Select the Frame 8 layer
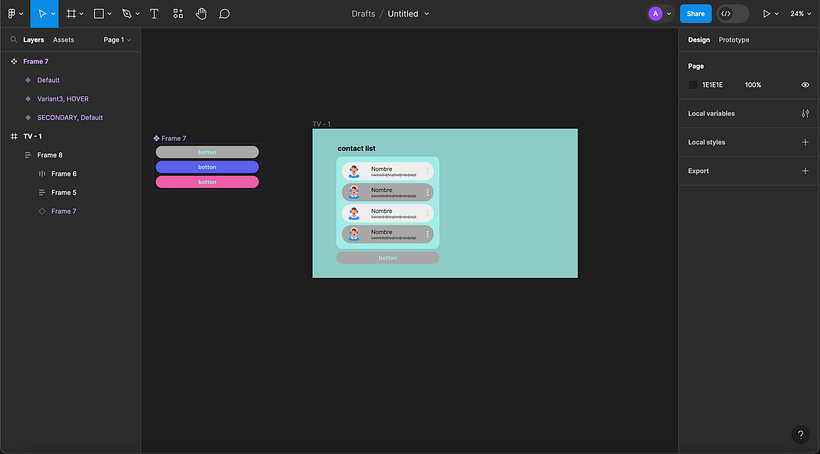Image resolution: width=820 pixels, height=454 pixels. (x=50, y=155)
